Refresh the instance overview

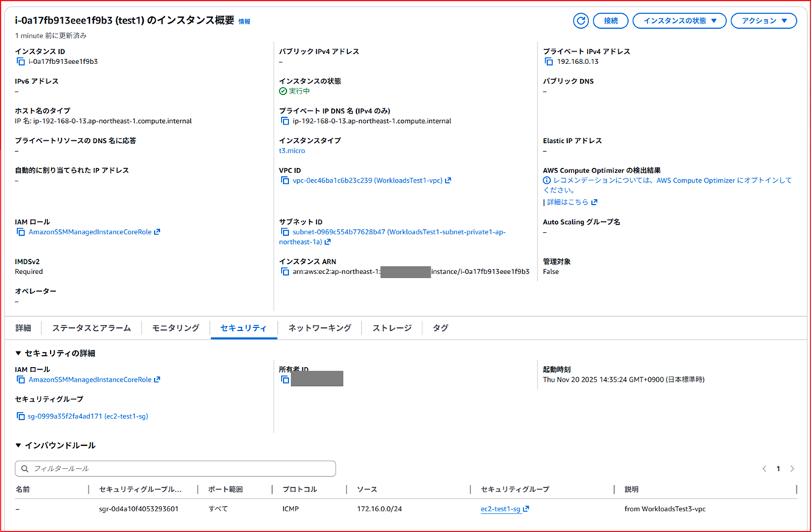(581, 21)
